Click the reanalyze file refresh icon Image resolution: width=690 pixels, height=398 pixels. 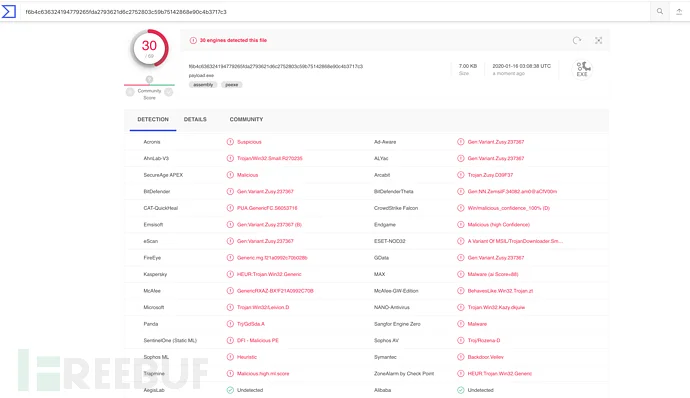pos(577,40)
